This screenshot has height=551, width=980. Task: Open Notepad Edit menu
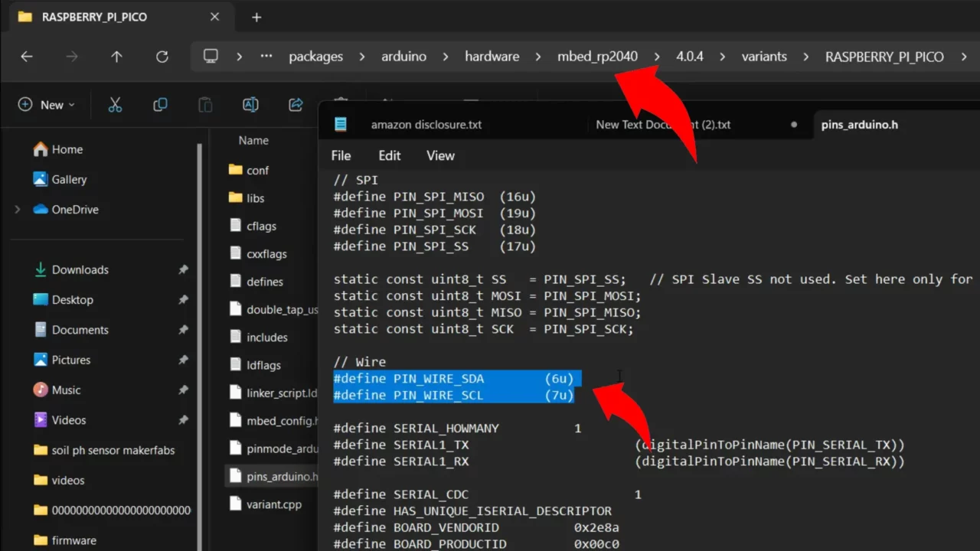click(x=389, y=155)
